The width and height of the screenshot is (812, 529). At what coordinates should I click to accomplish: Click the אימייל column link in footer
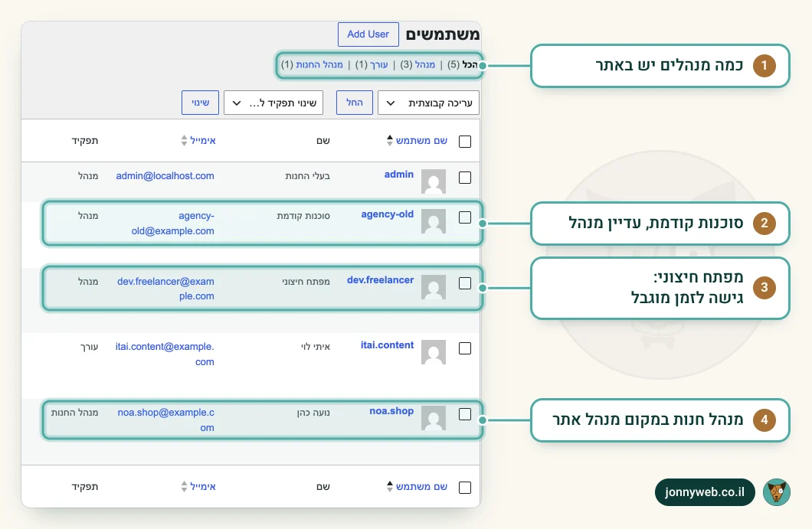click(203, 487)
